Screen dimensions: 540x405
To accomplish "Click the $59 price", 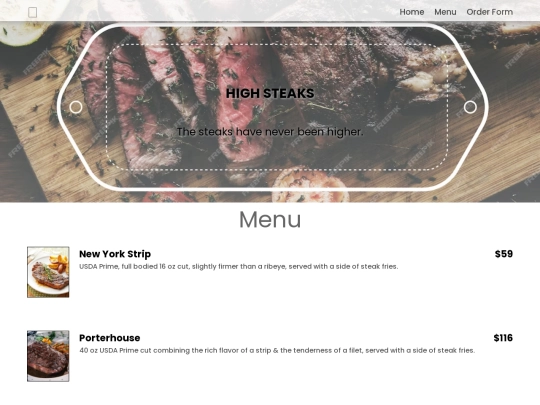I will coord(503,254).
